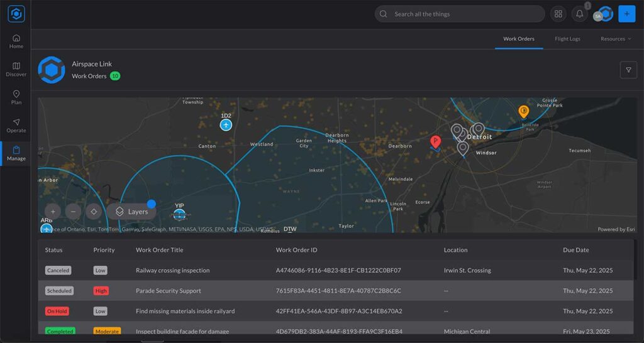Open the filter funnel button
Image resolution: width=644 pixels, height=343 pixels.
click(628, 70)
